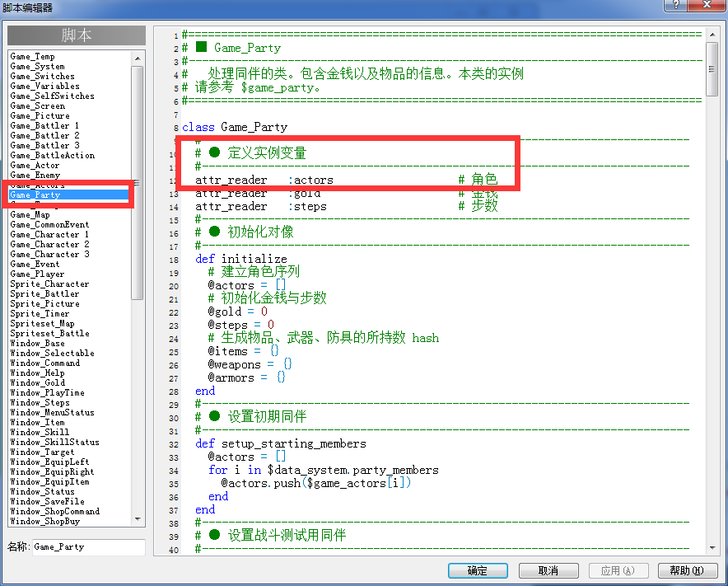Click the 取消 cancel button

pyautogui.click(x=548, y=570)
